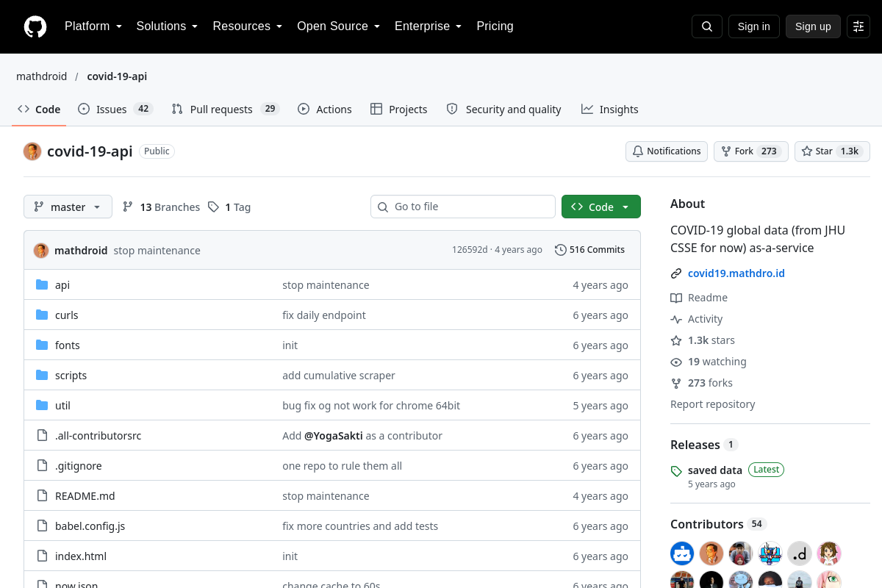The image size is (882, 588).
Task: Switch to the Code tab
Action: (x=39, y=109)
